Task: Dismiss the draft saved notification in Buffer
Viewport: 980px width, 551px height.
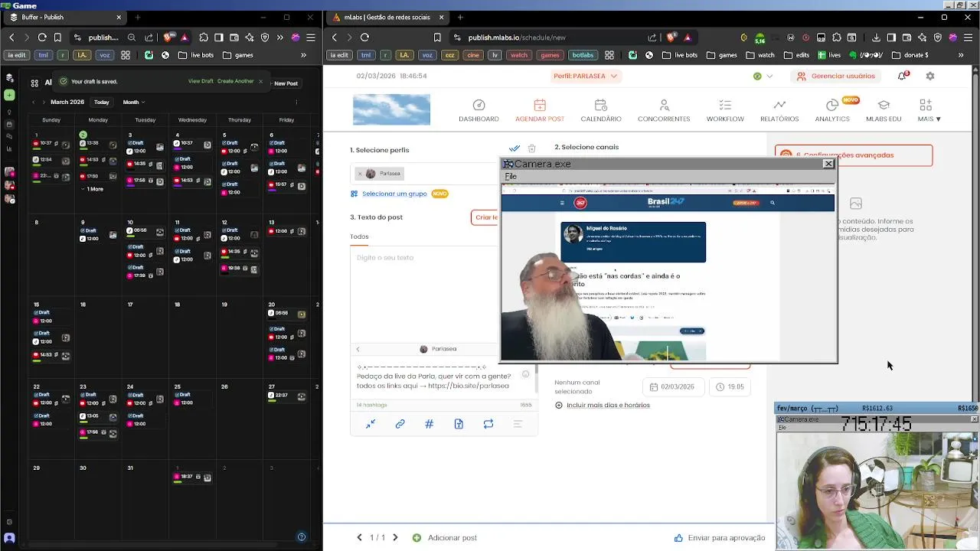Action: pyautogui.click(x=260, y=81)
